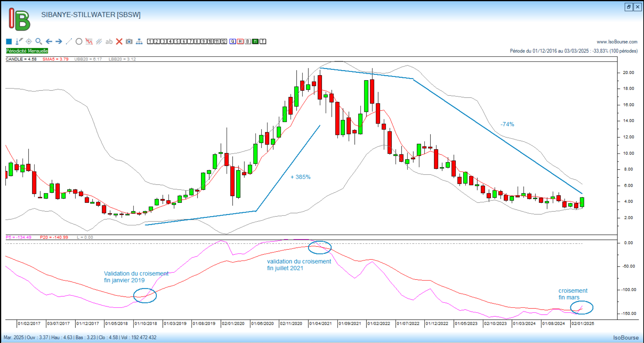Select period button 9

pyautogui.click(x=204, y=41)
